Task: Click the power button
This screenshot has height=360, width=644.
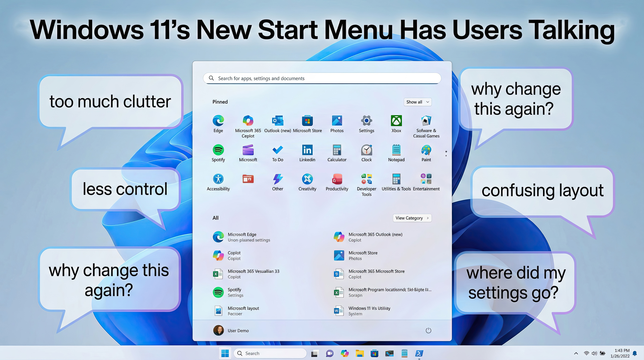Action: 428,330
